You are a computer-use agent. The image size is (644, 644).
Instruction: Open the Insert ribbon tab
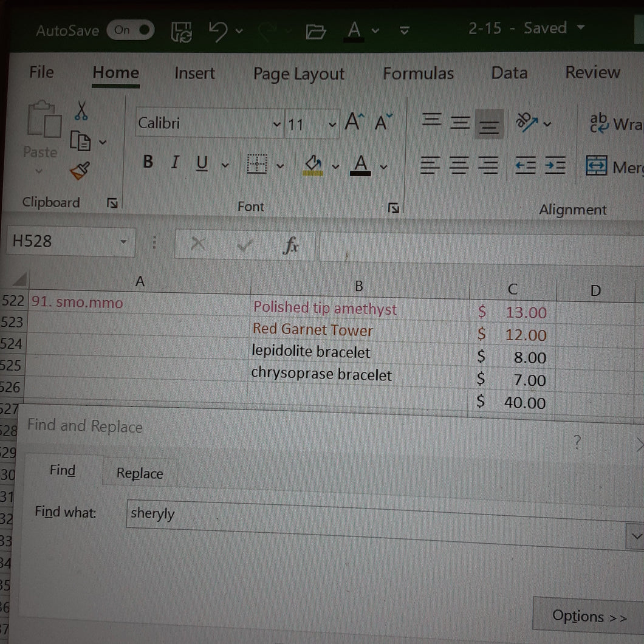coord(194,73)
